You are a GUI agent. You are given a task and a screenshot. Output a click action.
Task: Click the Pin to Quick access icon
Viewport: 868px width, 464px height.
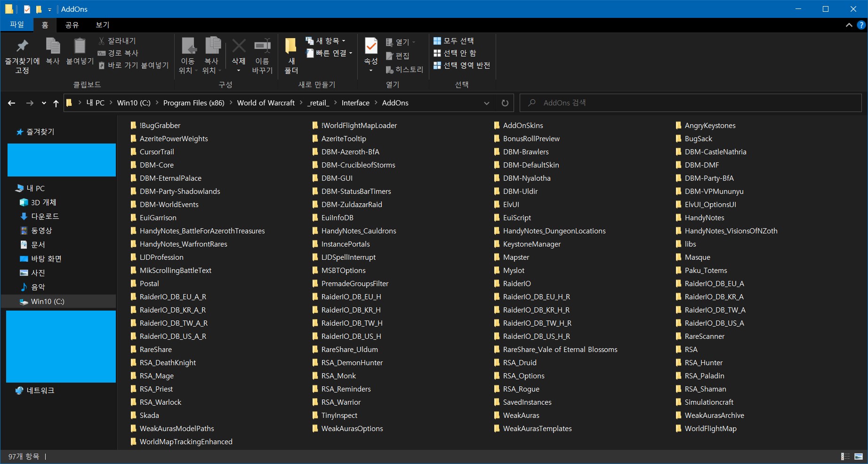[x=22, y=46]
